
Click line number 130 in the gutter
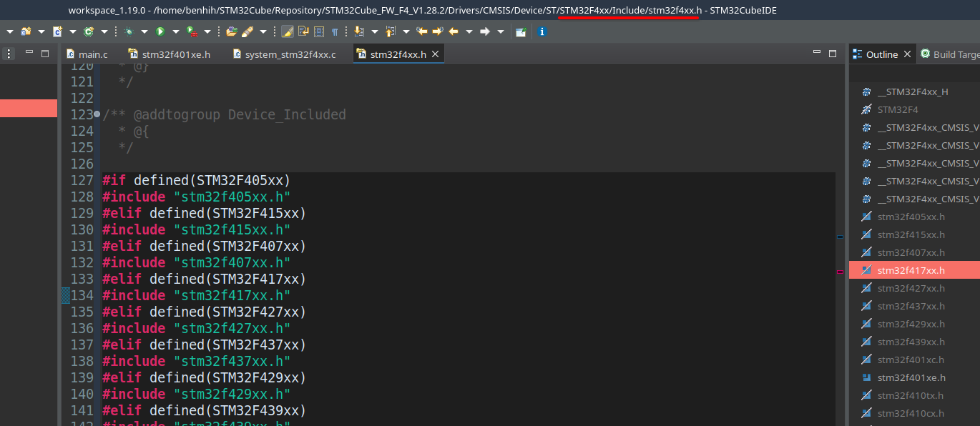click(82, 229)
